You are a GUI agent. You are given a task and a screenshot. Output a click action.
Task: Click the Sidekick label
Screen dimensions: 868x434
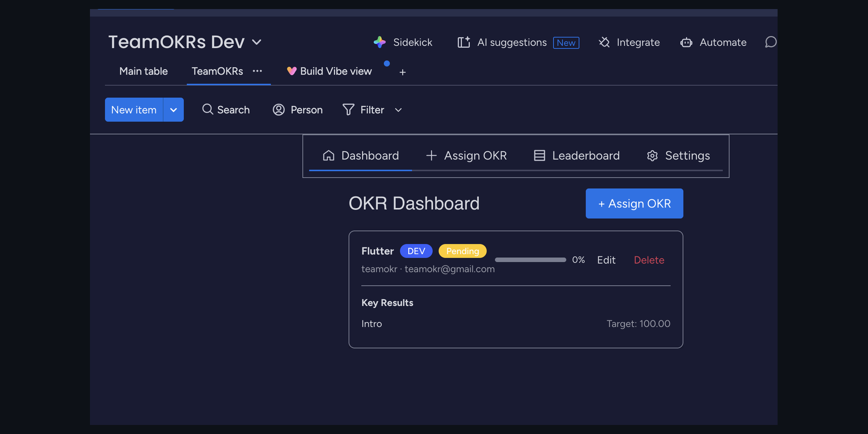413,42
